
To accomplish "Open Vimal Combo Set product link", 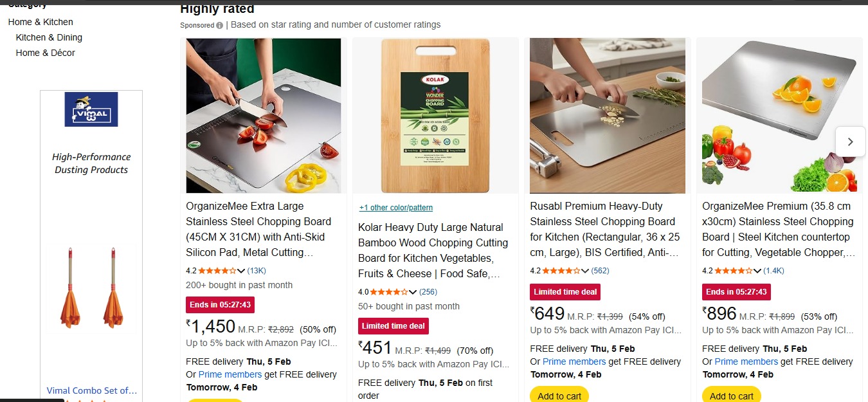I will 92,390.
